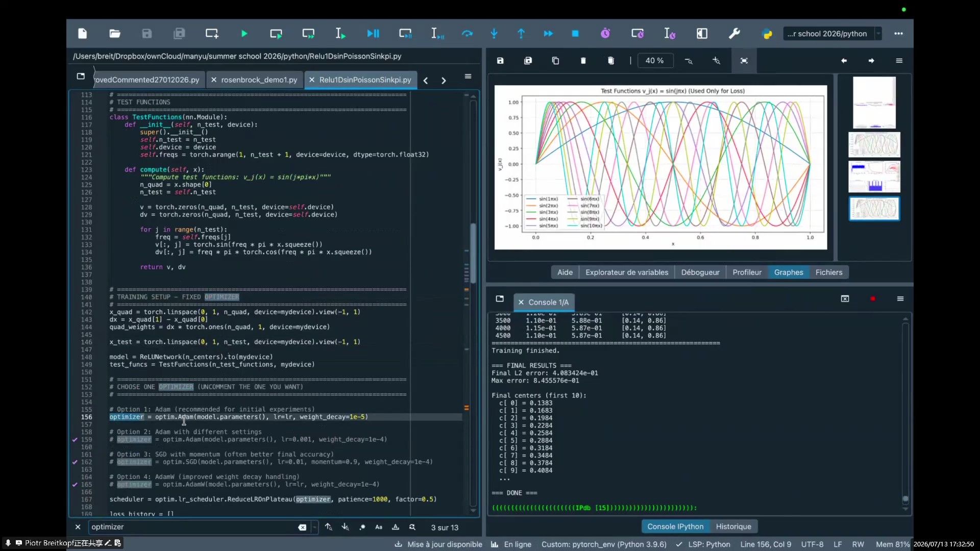Image resolution: width=980 pixels, height=551 pixels.
Task: Remove the current plot
Action: 583,61
